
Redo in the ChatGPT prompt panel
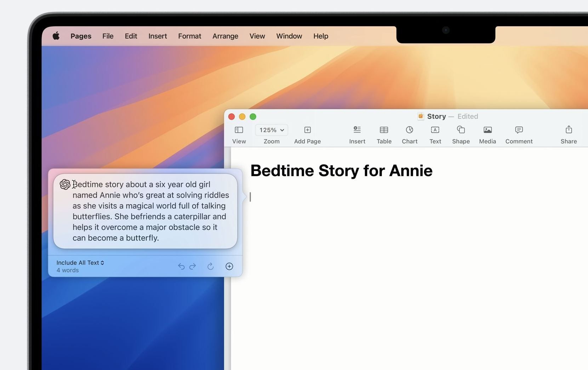pos(193,266)
